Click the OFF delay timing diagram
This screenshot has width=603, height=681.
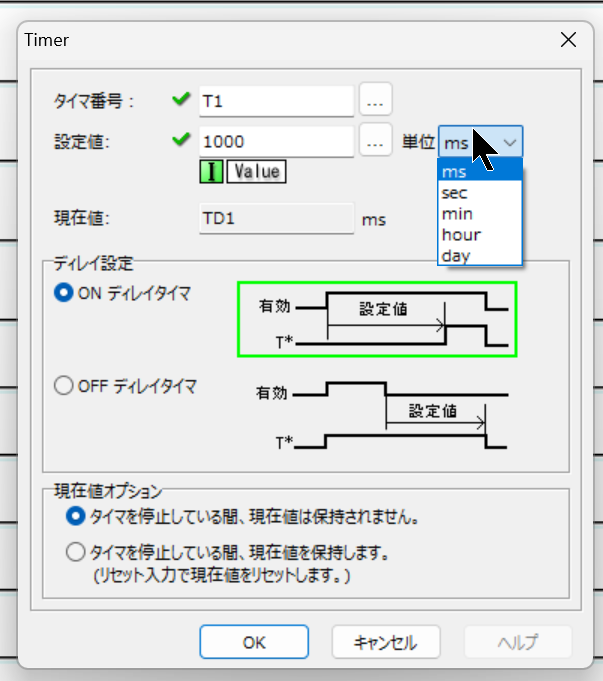(382, 416)
